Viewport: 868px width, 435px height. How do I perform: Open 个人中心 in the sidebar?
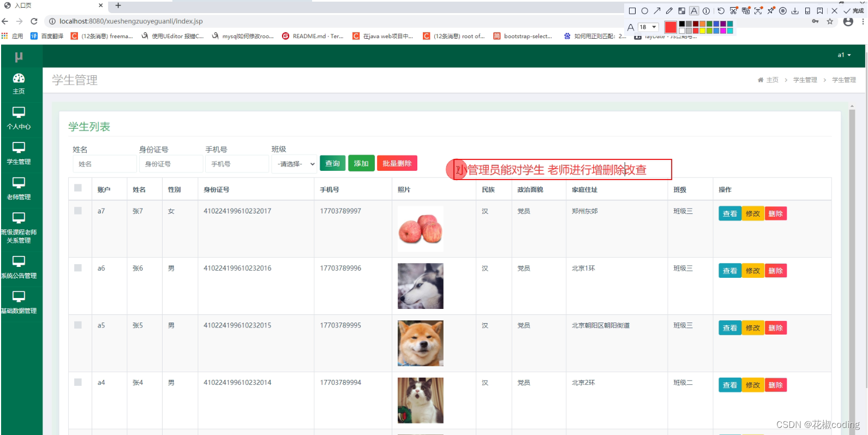coord(19,118)
